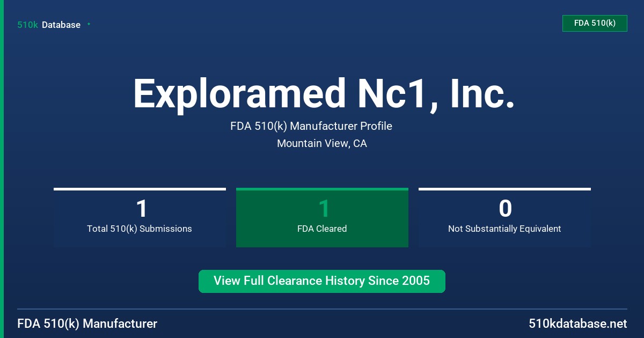
Task: Click the FDA 510(k) Manufacturer footer label
Action: [87, 324]
